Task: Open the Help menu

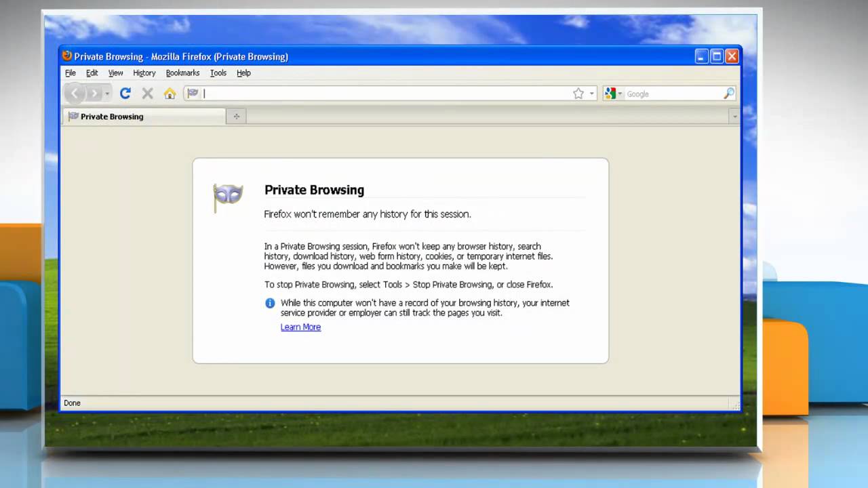Action: pyautogui.click(x=243, y=73)
